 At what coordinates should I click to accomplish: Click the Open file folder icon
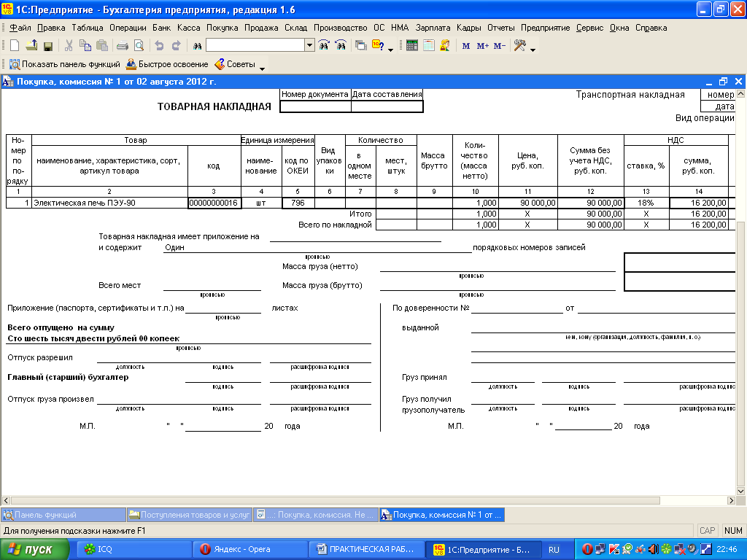[x=31, y=46]
